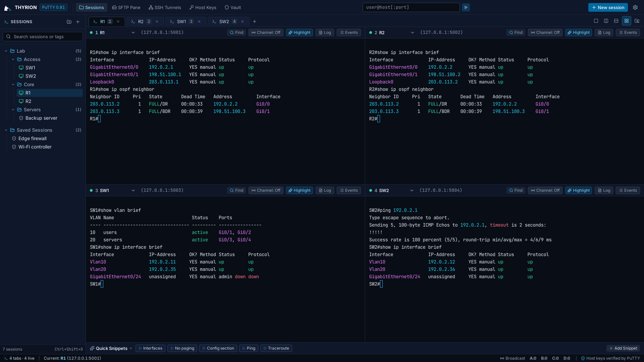The width and height of the screenshot is (644, 362).
Task: Click the Add Snippet button
Action: [623, 348]
